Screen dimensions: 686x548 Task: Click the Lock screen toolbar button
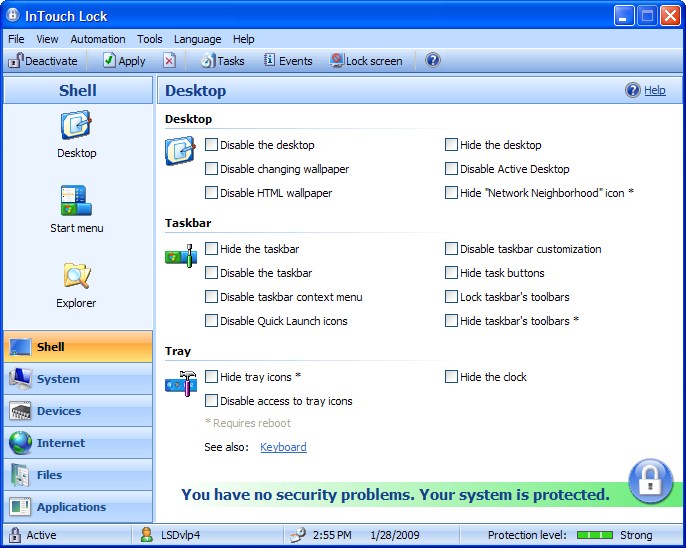click(366, 61)
